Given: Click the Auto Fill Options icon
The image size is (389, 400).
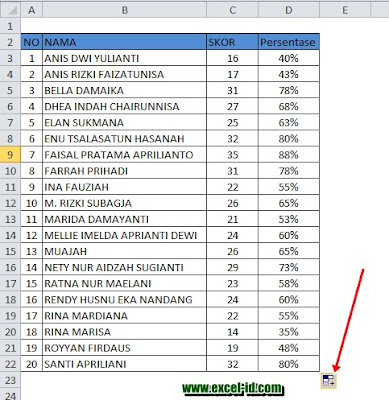Looking at the screenshot, I should tap(329, 381).
